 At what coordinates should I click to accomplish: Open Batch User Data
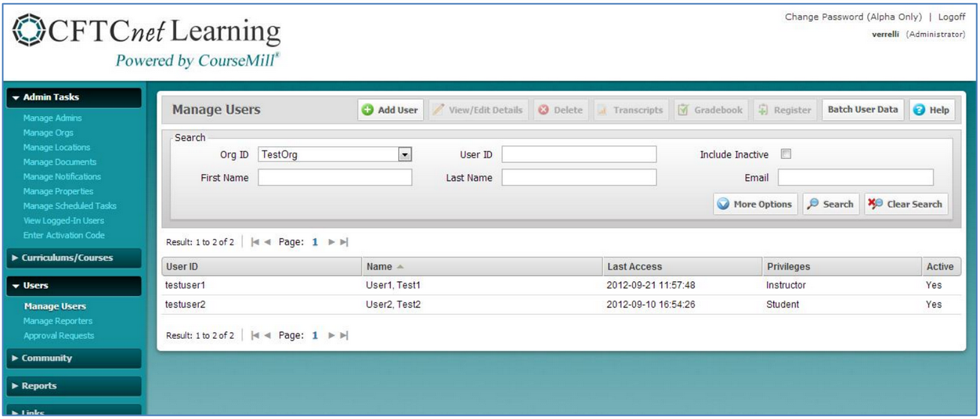click(x=862, y=110)
